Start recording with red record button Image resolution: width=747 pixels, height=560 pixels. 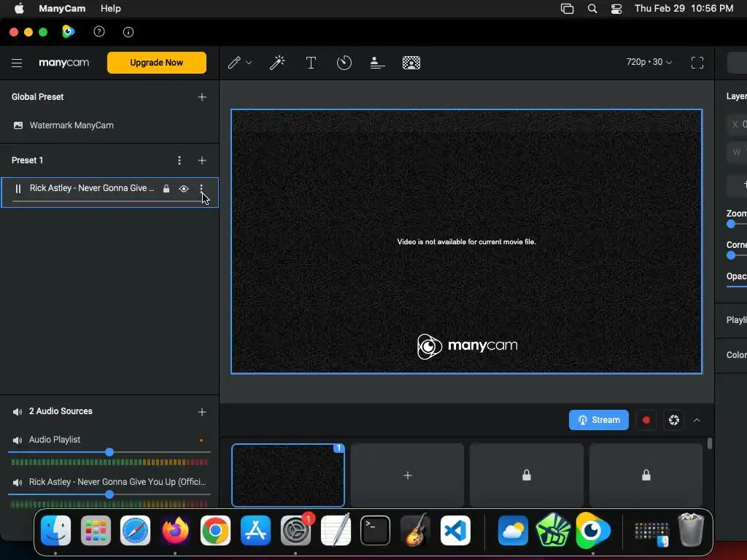point(646,420)
